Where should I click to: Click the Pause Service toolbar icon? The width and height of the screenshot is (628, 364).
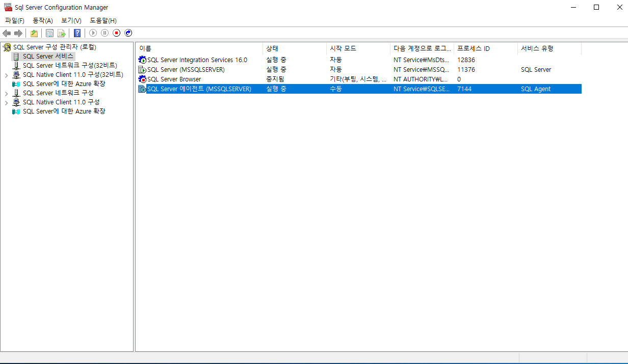(104, 33)
